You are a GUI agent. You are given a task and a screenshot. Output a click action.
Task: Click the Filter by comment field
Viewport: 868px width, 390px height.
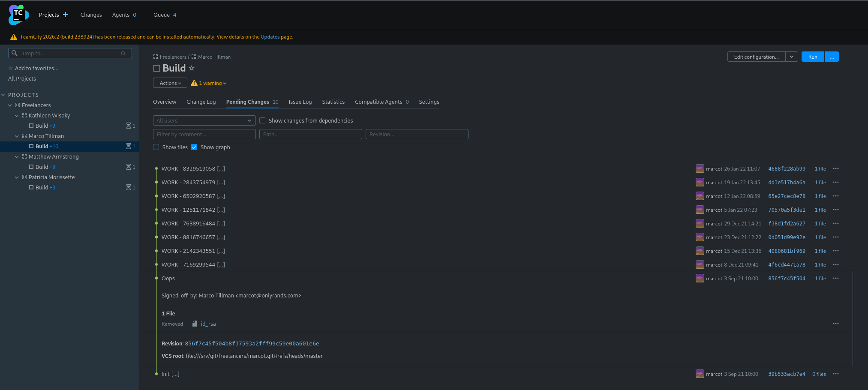coord(204,134)
